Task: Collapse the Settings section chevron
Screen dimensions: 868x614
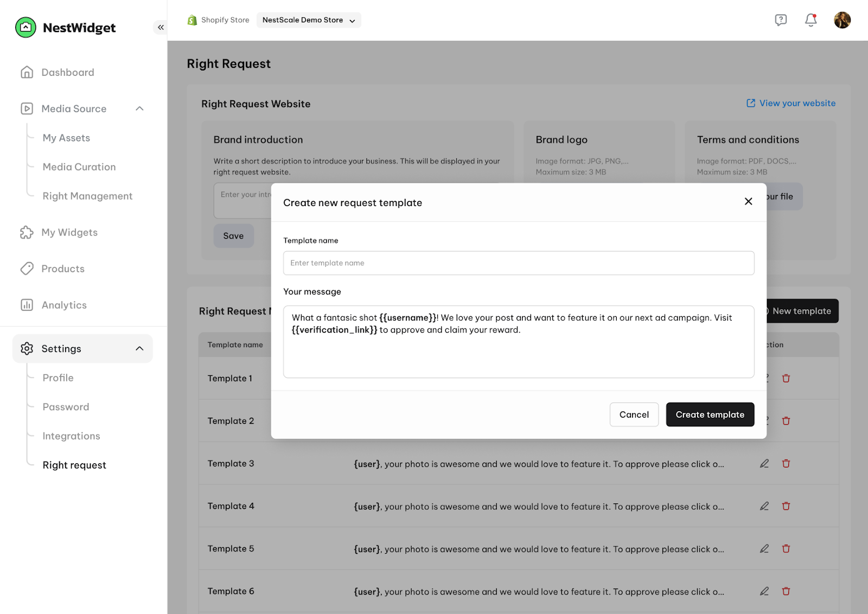Action: click(139, 348)
